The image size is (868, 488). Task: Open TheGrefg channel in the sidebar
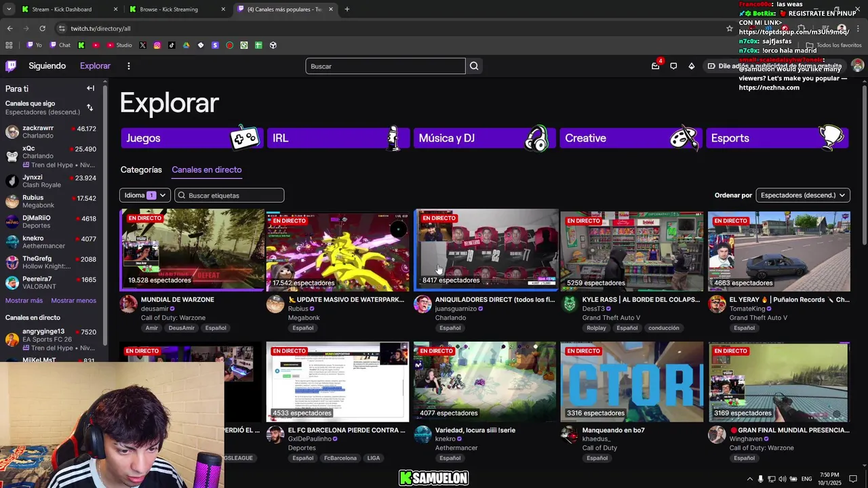51,262
